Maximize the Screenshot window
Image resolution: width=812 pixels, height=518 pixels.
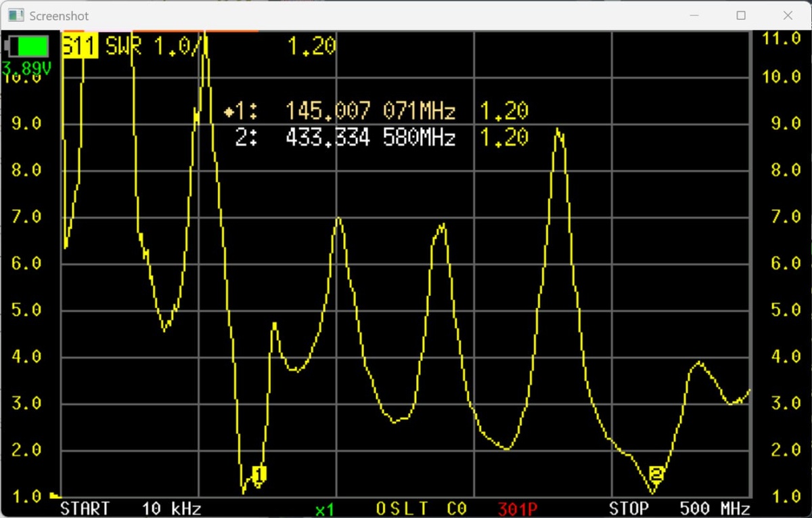741,15
